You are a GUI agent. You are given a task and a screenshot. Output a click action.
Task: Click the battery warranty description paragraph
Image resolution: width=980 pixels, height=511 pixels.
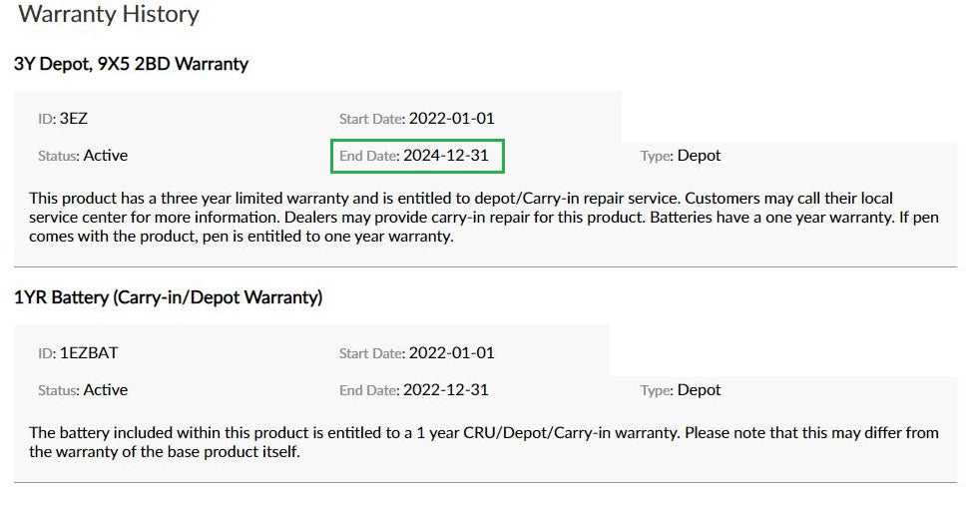pyautogui.click(x=484, y=442)
